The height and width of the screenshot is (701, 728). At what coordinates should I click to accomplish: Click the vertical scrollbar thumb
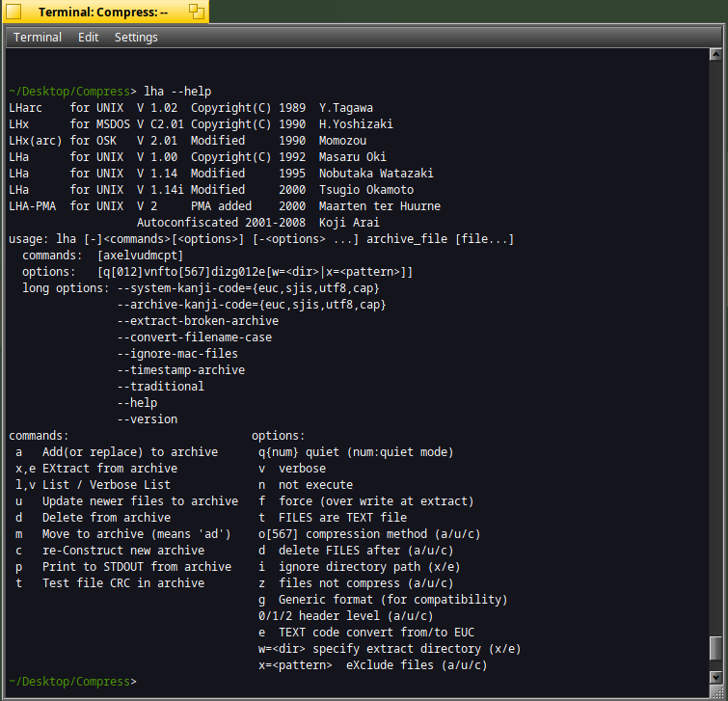[715, 648]
